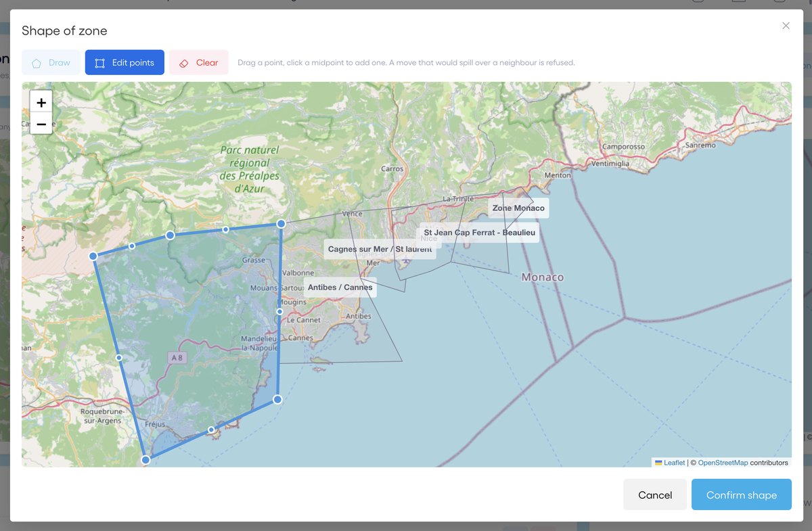Confirm the zone shape
This screenshot has width=812, height=531.
point(742,494)
